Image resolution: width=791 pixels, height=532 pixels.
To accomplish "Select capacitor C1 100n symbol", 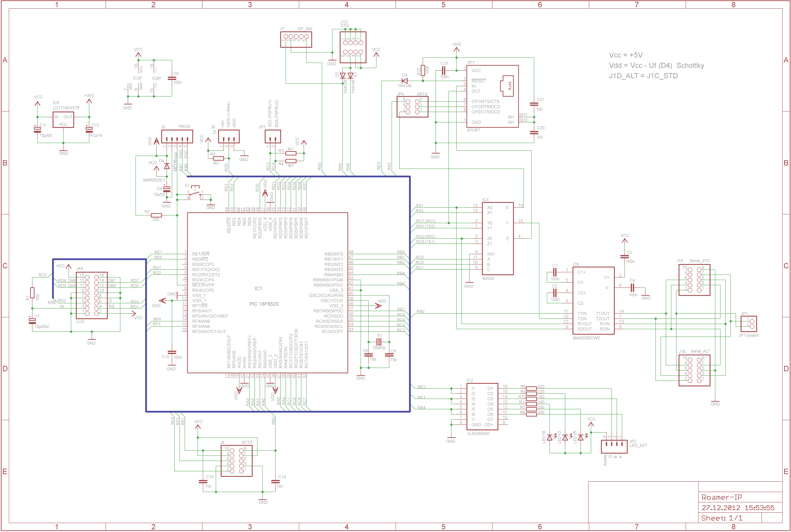I will tap(555, 272).
